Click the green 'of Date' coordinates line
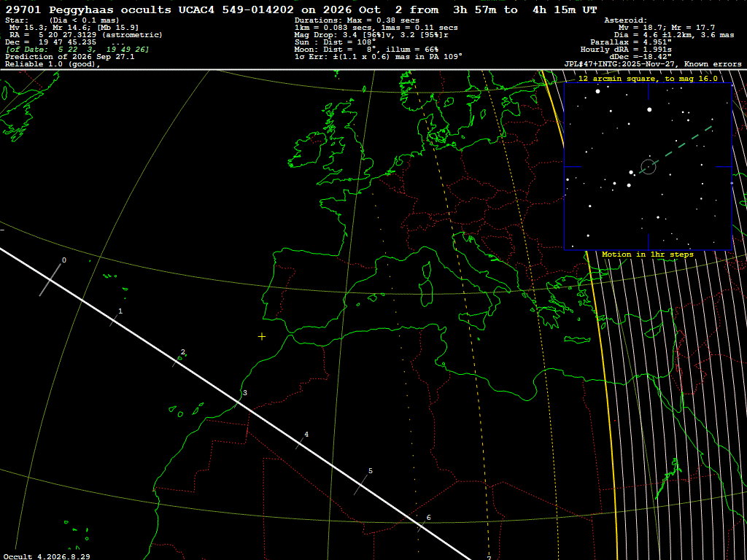 pyautogui.click(x=77, y=50)
